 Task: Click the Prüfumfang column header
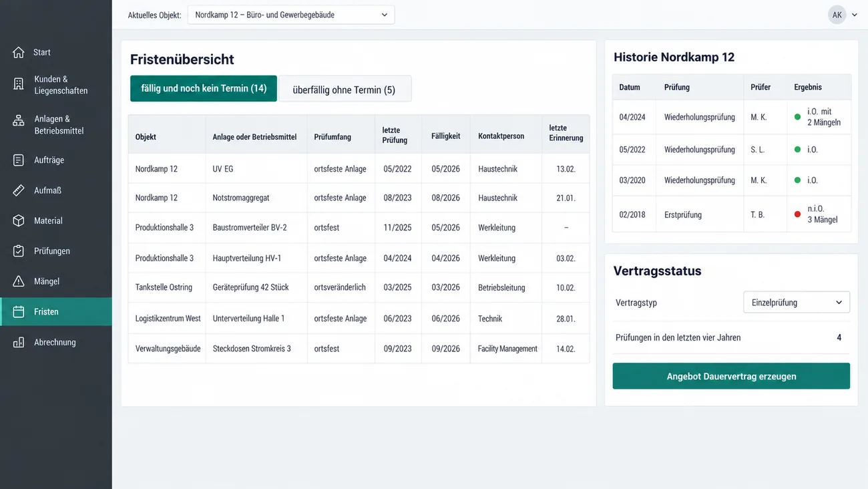[x=333, y=136]
